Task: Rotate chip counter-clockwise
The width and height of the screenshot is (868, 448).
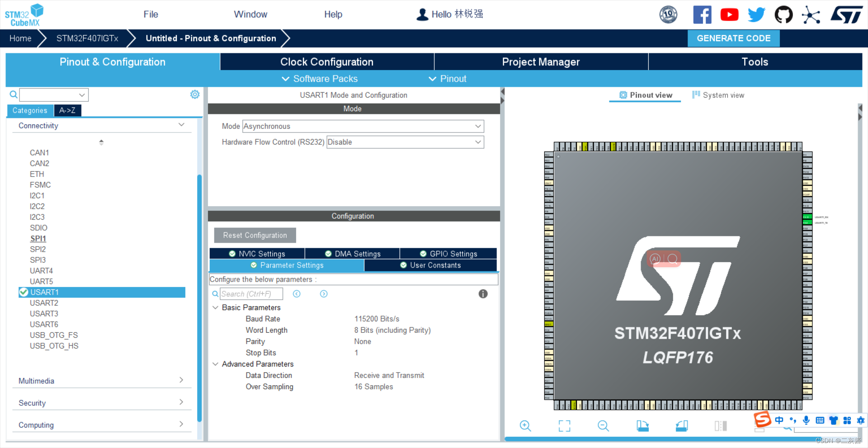Action: [682, 425]
